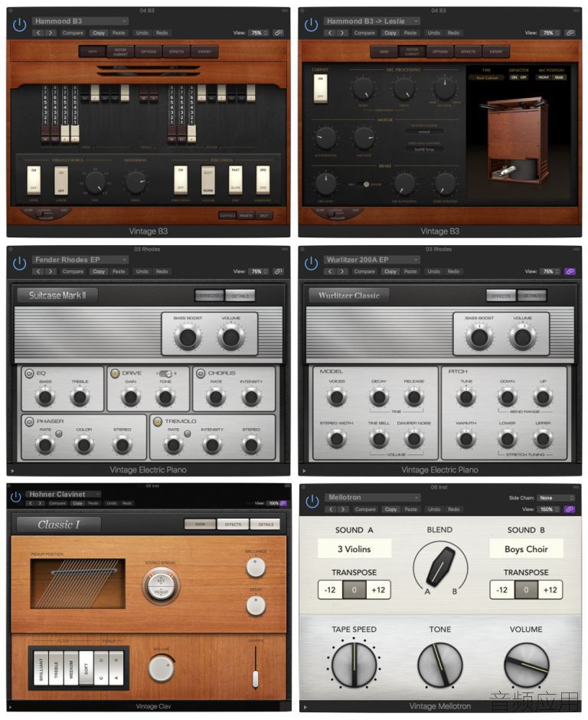
Task: Toggle Drive power in Fender Rhodes window
Action: pyautogui.click(x=115, y=373)
